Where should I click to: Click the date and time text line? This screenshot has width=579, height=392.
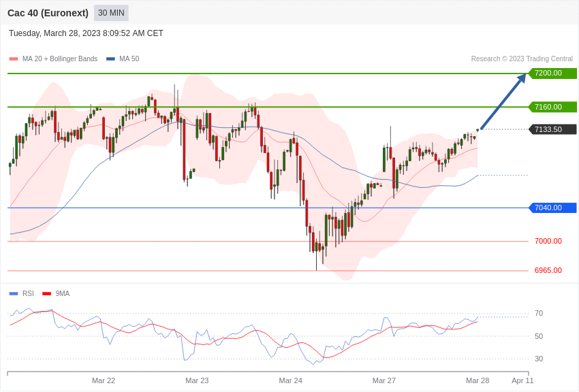point(86,33)
